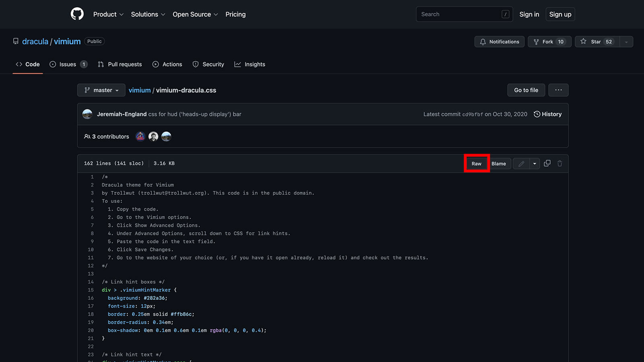Click the Star count 52
The image size is (644, 362).
click(609, 42)
